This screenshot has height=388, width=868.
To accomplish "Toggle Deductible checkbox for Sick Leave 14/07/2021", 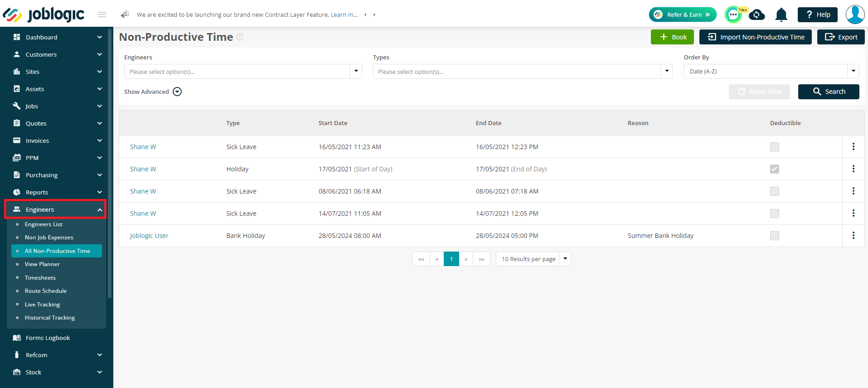I will [775, 213].
